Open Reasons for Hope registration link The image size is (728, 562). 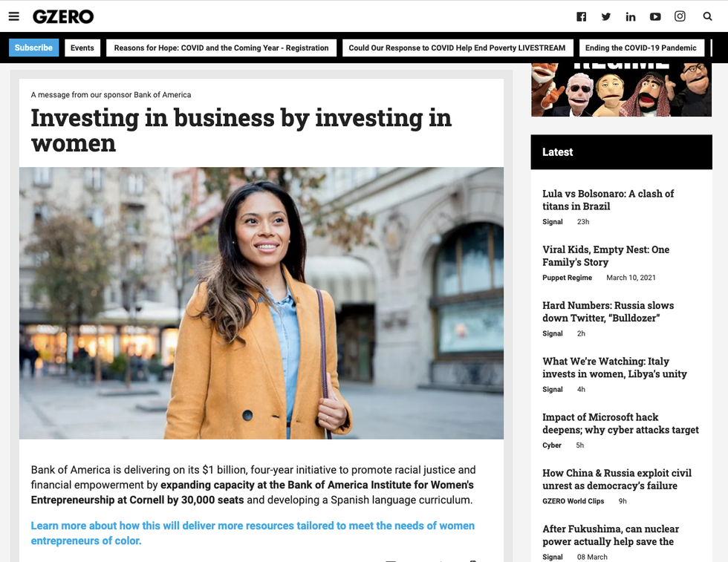[221, 48]
